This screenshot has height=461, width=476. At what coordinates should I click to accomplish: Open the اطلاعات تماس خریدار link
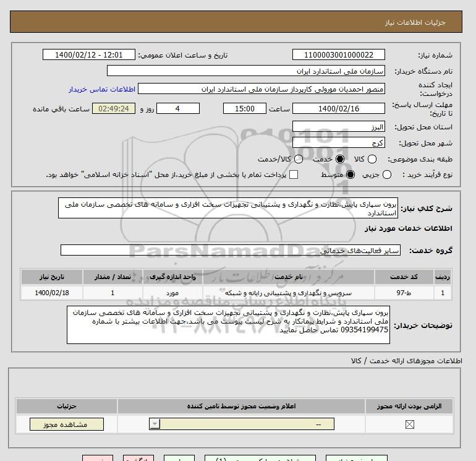[x=102, y=89]
